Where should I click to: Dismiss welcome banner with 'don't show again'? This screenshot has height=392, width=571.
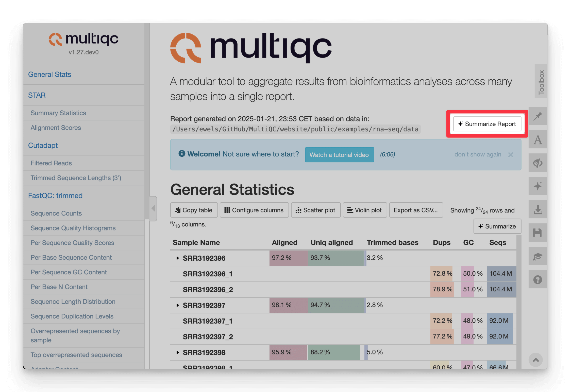tap(478, 154)
